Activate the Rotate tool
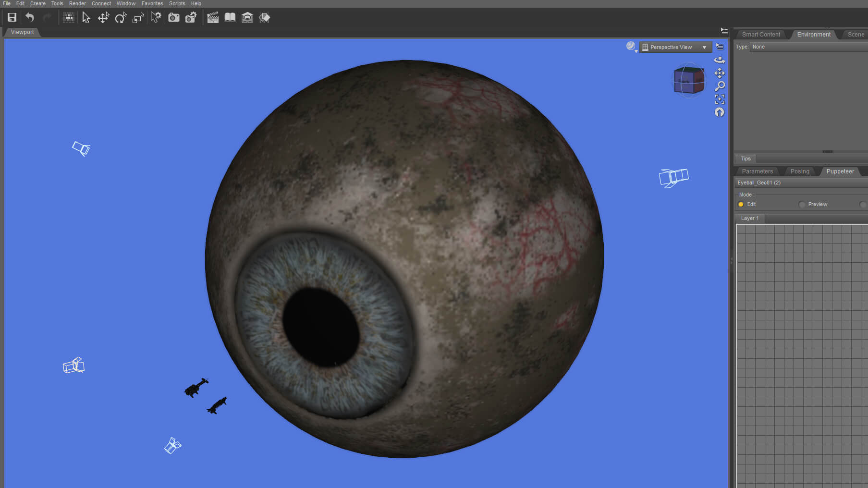Image resolution: width=868 pixels, height=488 pixels. (x=121, y=18)
